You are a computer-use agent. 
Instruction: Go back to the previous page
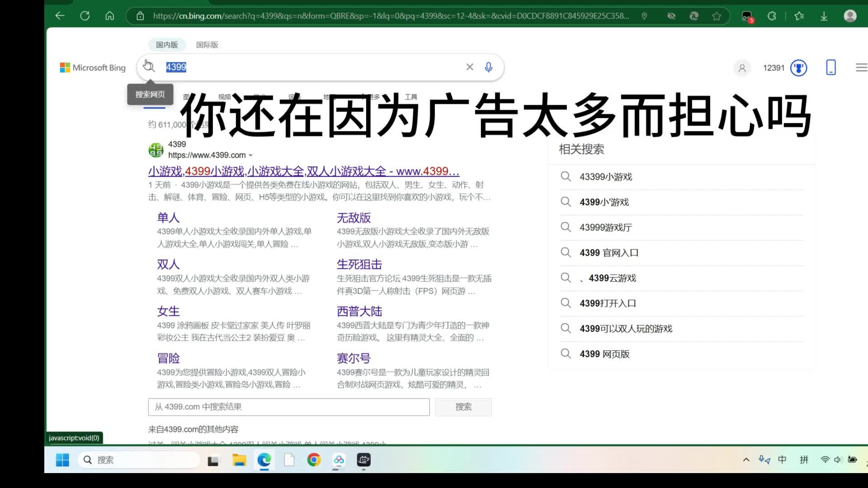60,16
